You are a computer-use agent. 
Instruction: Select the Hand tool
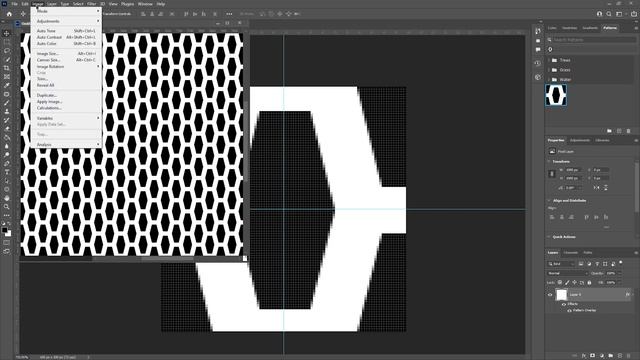[x=7, y=198]
